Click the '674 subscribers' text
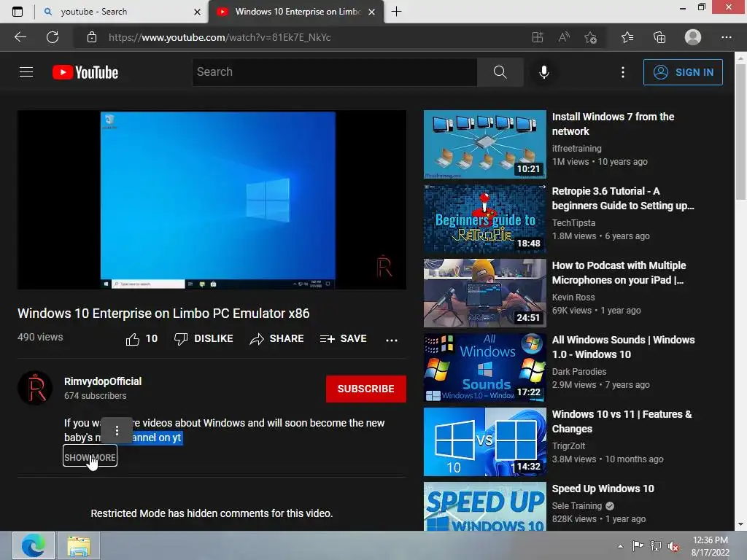This screenshot has height=560, width=747. tap(96, 396)
